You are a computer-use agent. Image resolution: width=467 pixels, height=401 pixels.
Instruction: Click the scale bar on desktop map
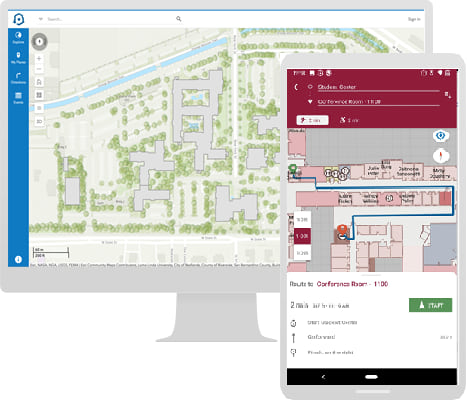coord(51,252)
